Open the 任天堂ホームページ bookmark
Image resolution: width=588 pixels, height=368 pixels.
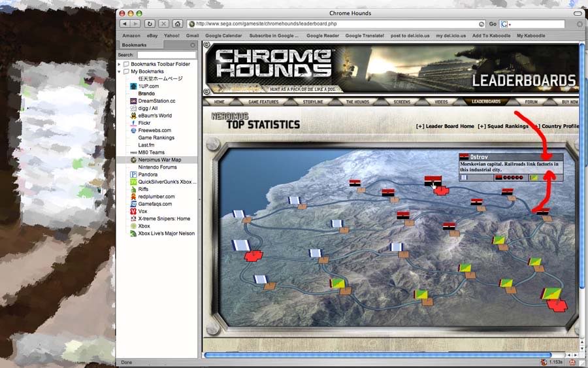(x=160, y=79)
